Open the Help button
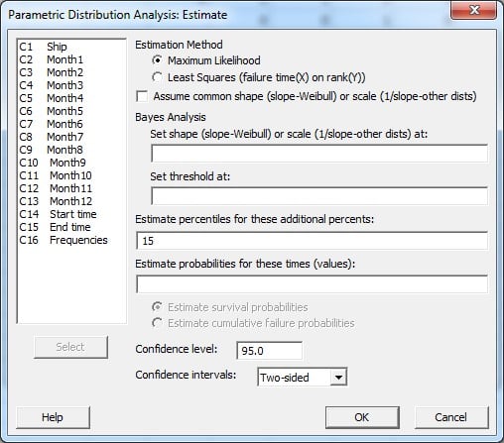Image resolution: width=504 pixels, height=443 pixels. [x=53, y=417]
